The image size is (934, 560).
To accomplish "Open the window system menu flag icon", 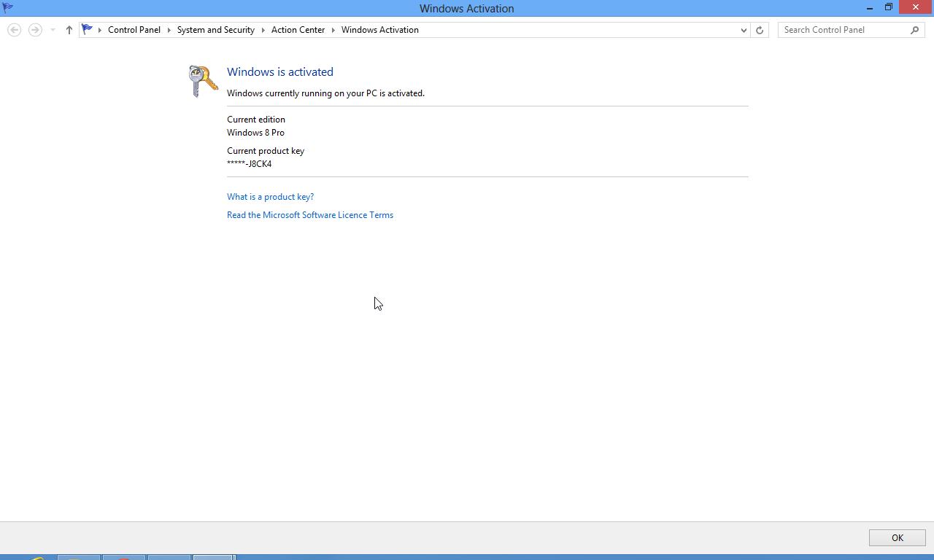I will click(8, 7).
